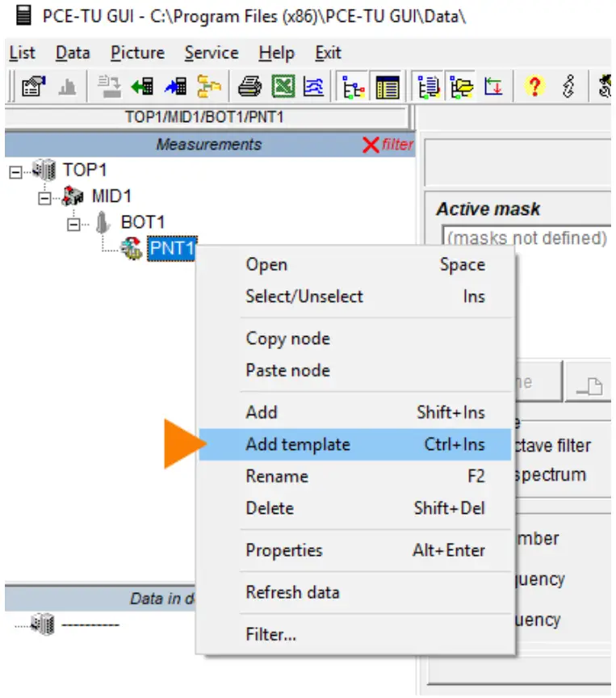Open the Data menu

(x=73, y=53)
